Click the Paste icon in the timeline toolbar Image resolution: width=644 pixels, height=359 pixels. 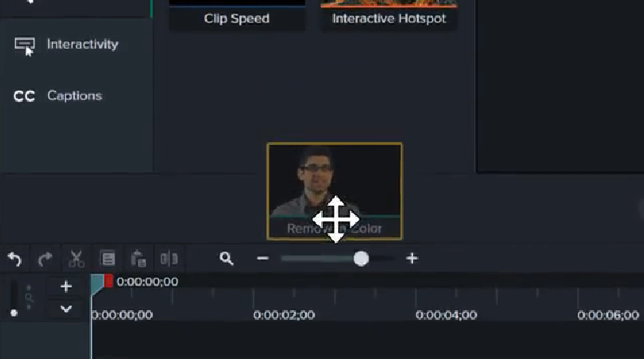[x=138, y=259]
